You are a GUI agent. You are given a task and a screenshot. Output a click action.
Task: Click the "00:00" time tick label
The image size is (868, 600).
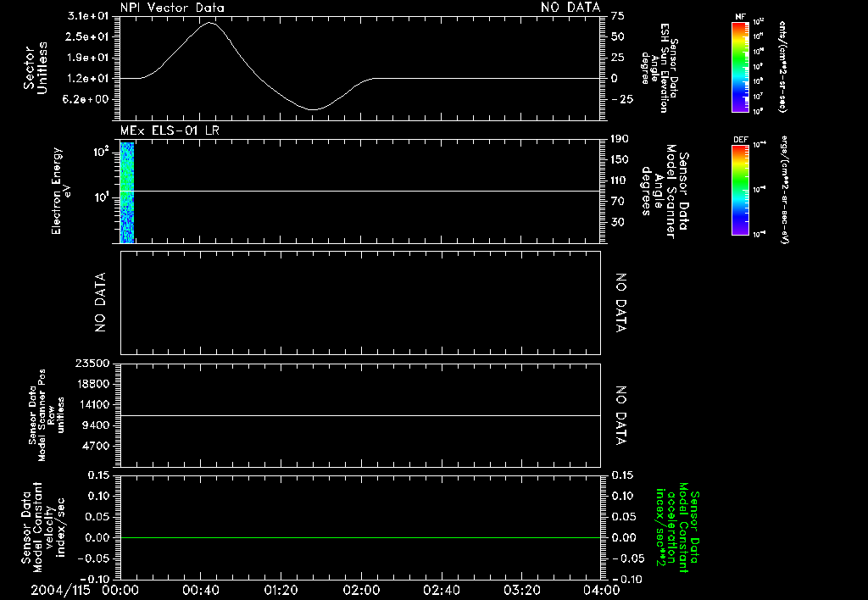click(x=120, y=590)
